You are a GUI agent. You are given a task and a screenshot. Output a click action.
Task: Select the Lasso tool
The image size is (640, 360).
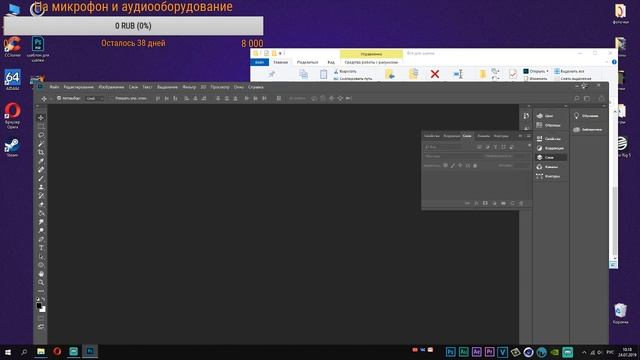click(x=41, y=135)
